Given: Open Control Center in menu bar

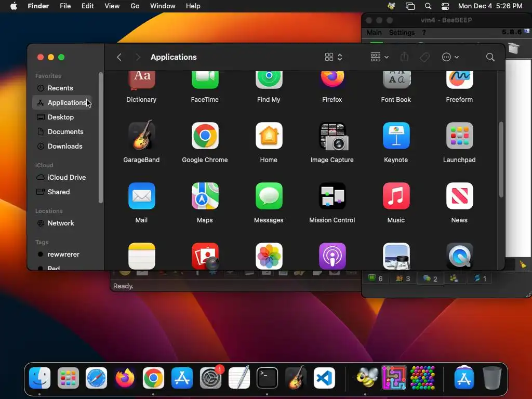Looking at the screenshot, I should coord(445,6).
